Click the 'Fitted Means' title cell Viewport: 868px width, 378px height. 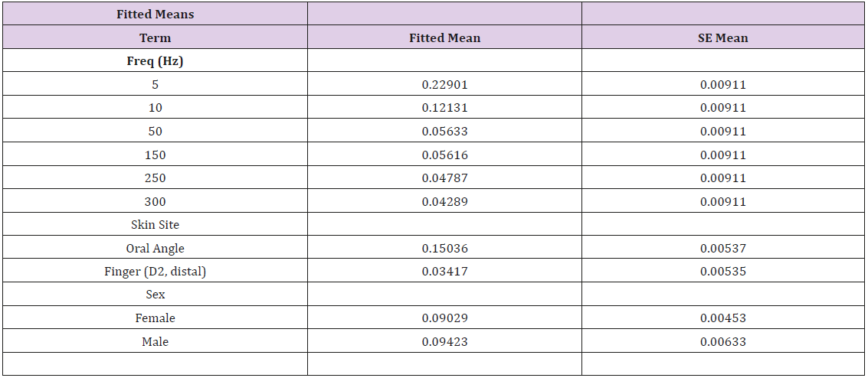click(x=155, y=14)
